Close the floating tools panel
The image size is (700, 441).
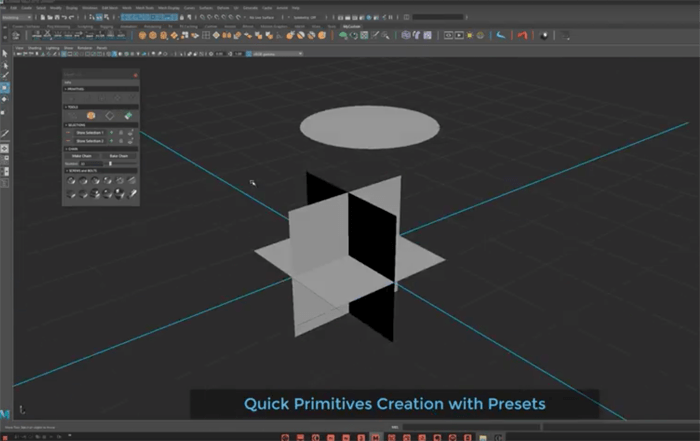tap(135, 75)
